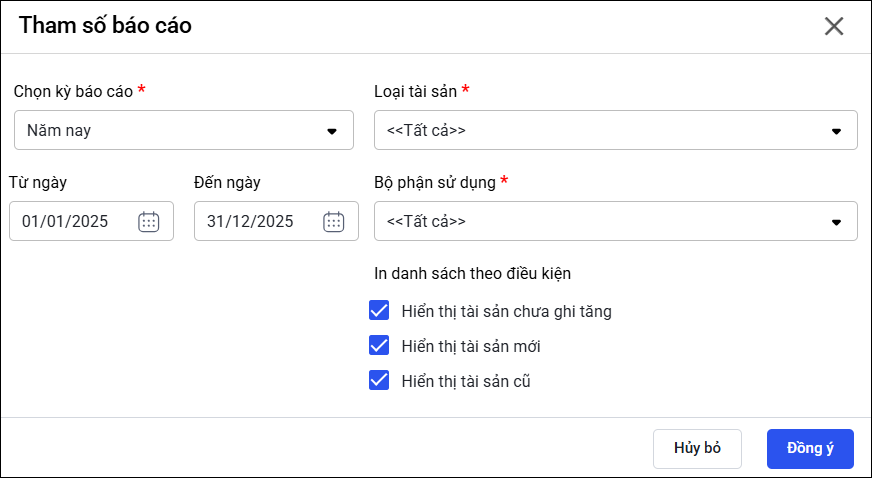Close the Tham số báo cáo dialog

click(834, 27)
